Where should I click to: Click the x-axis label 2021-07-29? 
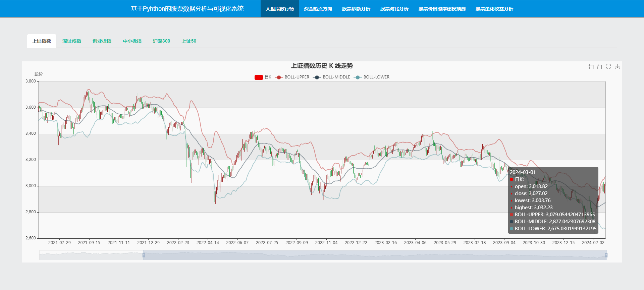(59, 243)
